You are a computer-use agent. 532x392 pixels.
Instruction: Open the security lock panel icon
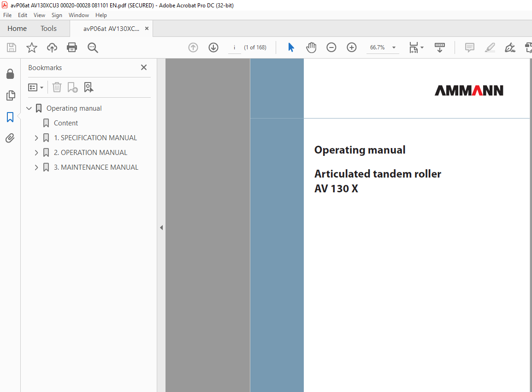(x=10, y=74)
